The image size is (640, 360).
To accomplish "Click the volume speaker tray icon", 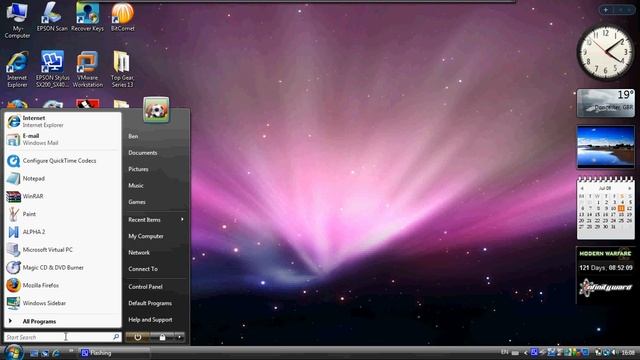I will pyautogui.click(x=614, y=352).
